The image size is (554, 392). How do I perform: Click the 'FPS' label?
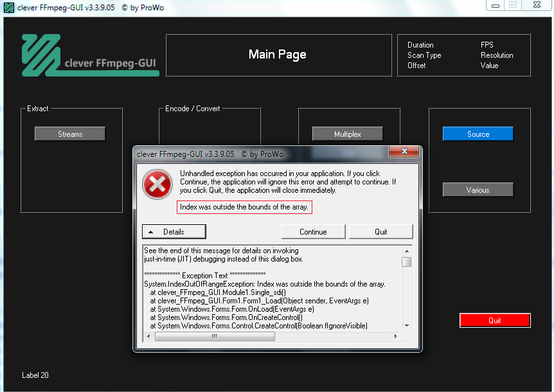[x=487, y=45]
